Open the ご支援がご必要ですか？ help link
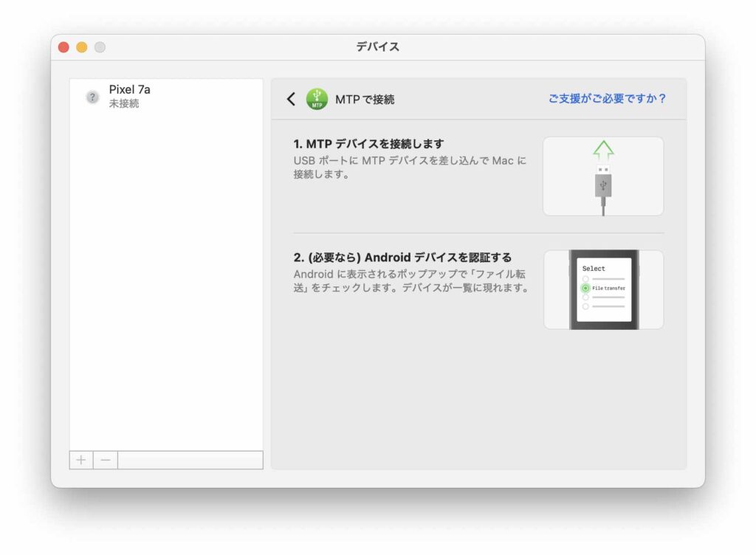The width and height of the screenshot is (756, 555). (x=607, y=98)
